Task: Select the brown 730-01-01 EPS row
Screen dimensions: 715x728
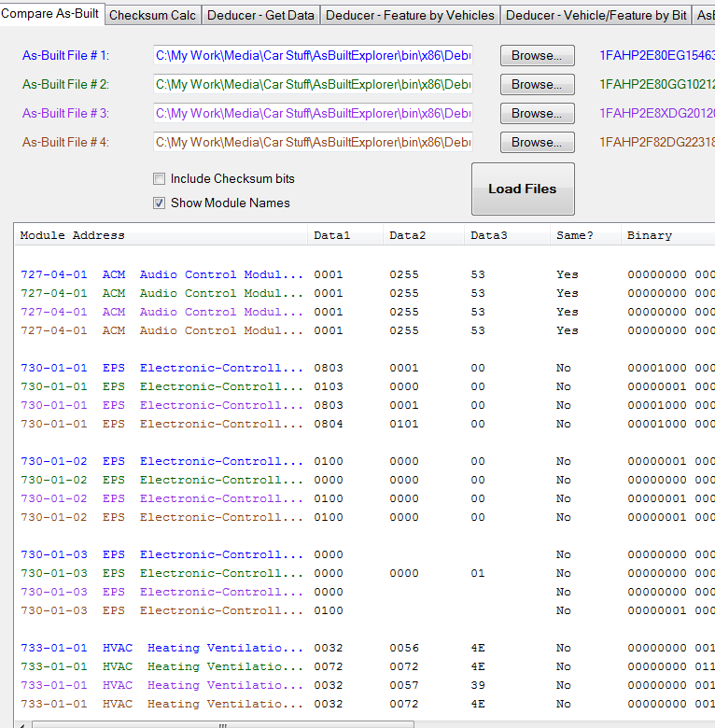Action: 367,424
